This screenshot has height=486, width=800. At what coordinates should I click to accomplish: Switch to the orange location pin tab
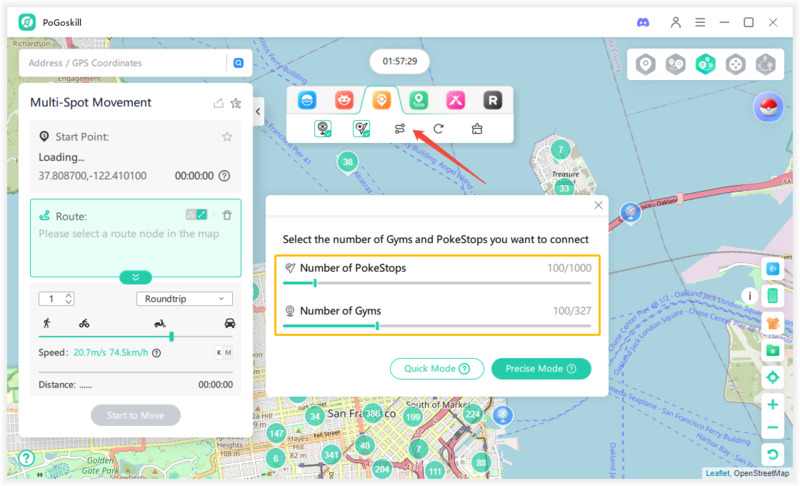point(381,100)
